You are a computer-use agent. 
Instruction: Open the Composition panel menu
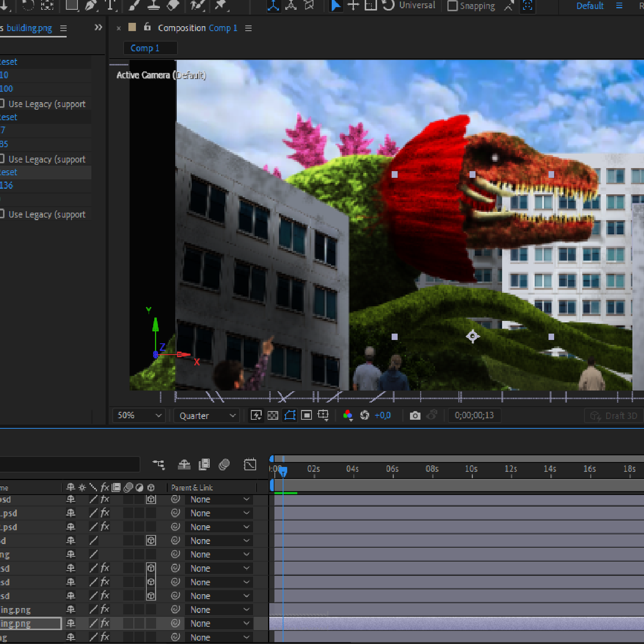[248, 28]
